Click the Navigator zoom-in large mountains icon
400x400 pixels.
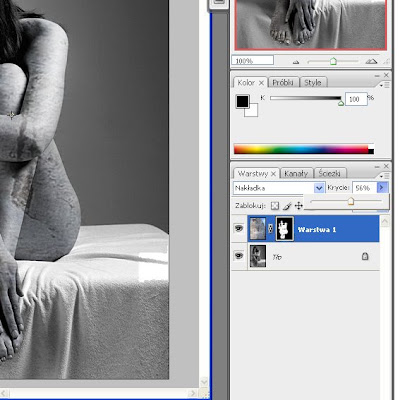[x=371, y=61]
